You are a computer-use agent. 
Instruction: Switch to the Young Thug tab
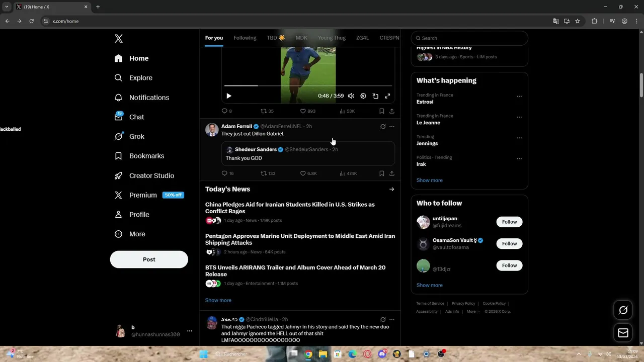click(332, 38)
